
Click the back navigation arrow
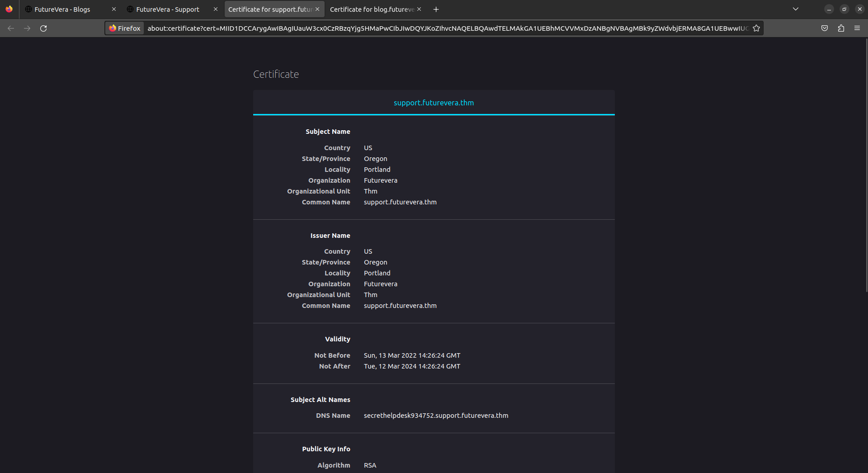click(x=11, y=28)
